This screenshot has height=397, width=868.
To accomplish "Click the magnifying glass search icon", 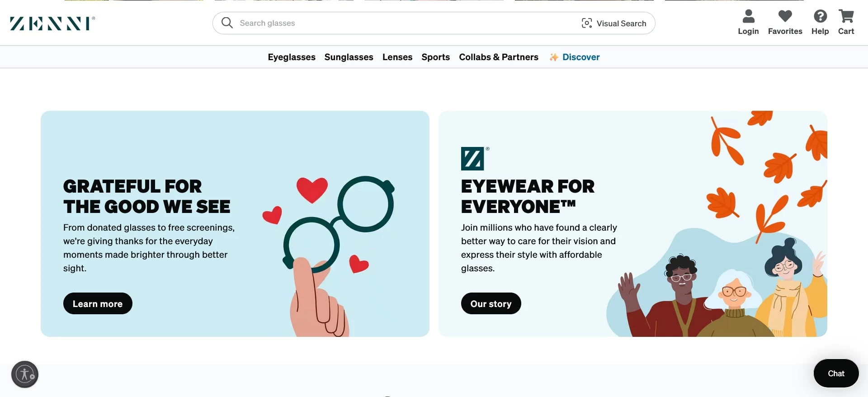I will (x=227, y=23).
